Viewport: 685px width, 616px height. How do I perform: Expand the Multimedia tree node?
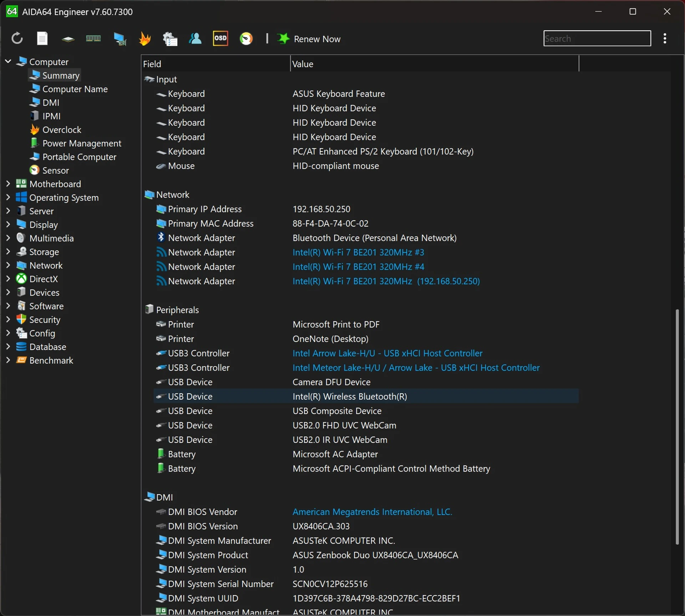click(8, 238)
